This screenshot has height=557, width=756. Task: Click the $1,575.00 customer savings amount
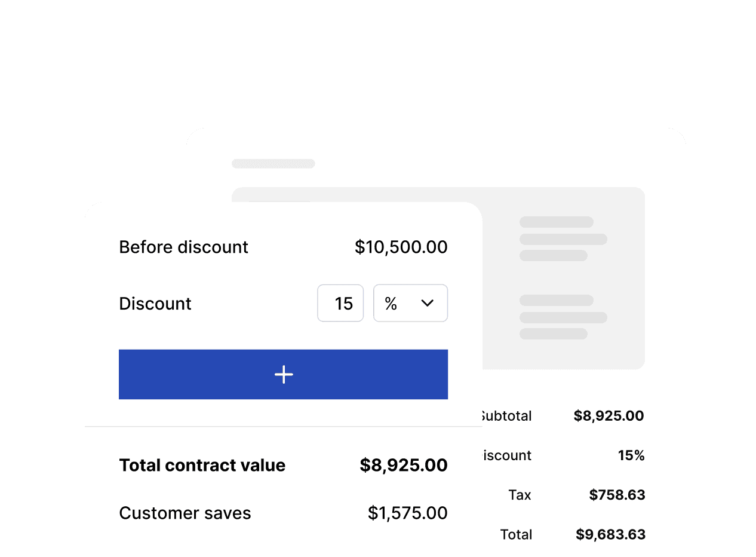(x=407, y=513)
